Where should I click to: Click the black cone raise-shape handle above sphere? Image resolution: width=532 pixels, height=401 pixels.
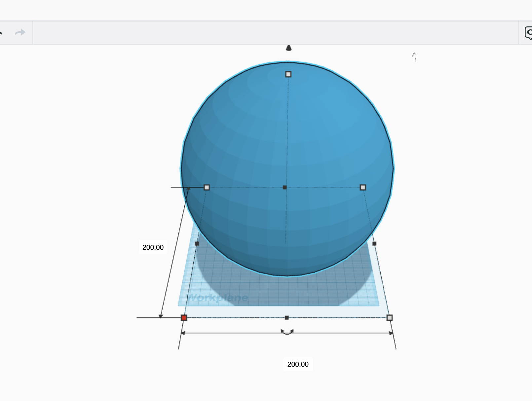[289, 48]
